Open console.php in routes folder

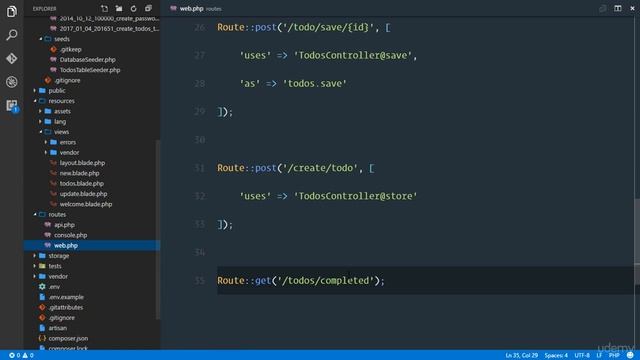tap(70, 235)
